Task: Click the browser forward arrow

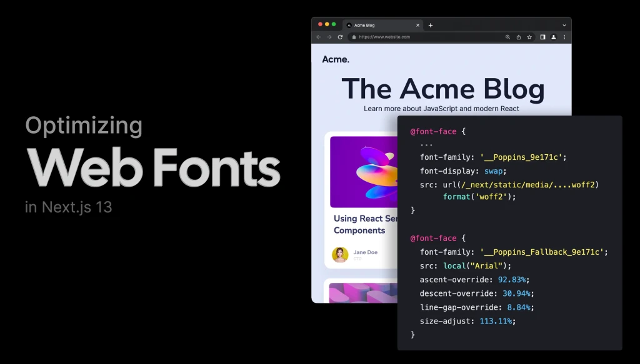Action: pos(329,37)
